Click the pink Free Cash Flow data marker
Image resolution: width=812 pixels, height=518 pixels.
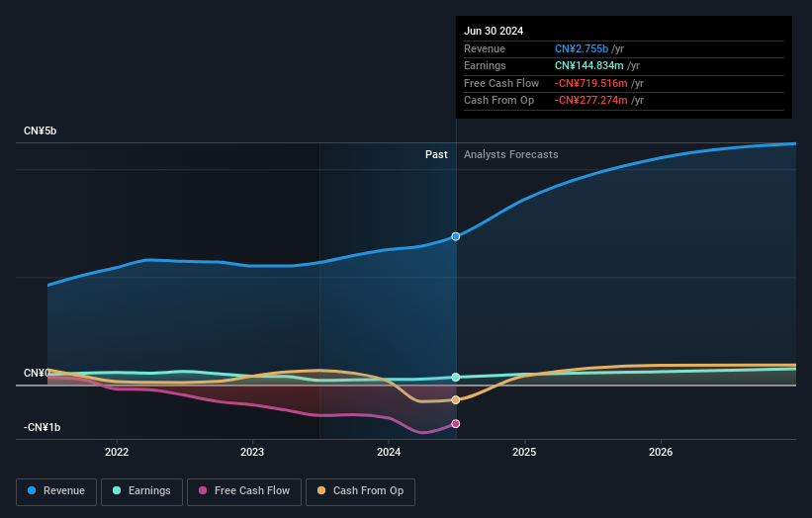pyautogui.click(x=456, y=424)
